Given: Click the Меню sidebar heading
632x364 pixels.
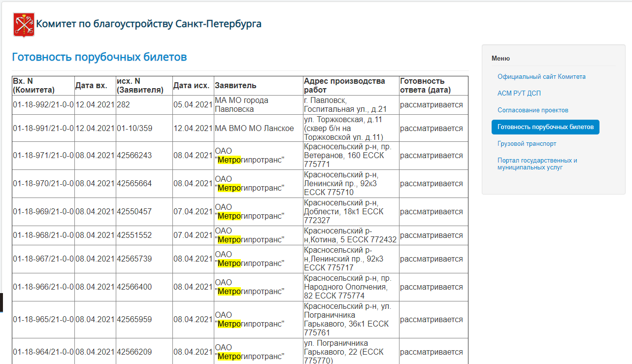Looking at the screenshot, I should click(500, 59).
